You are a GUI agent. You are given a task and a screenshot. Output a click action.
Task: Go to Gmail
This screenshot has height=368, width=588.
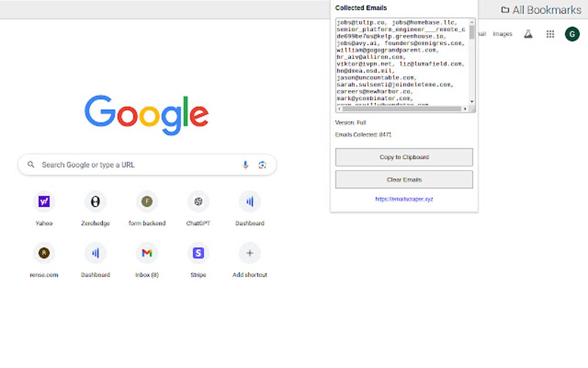pyautogui.click(x=481, y=33)
